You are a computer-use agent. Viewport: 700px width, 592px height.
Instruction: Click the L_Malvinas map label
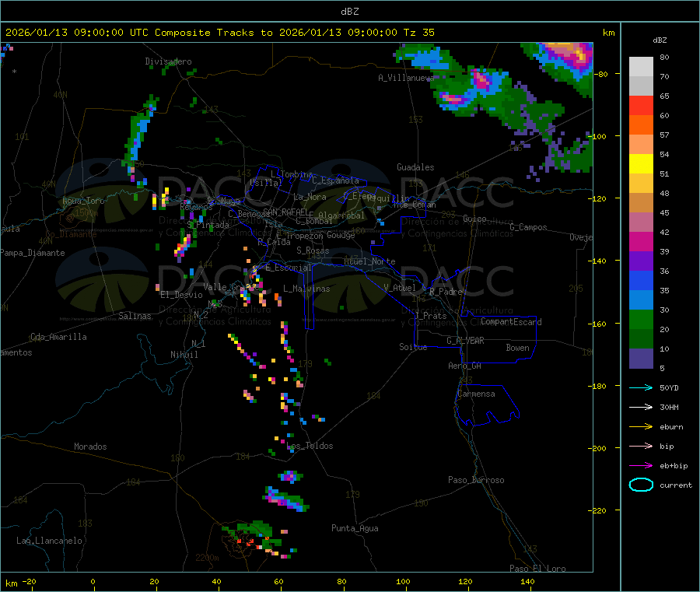click(306, 289)
